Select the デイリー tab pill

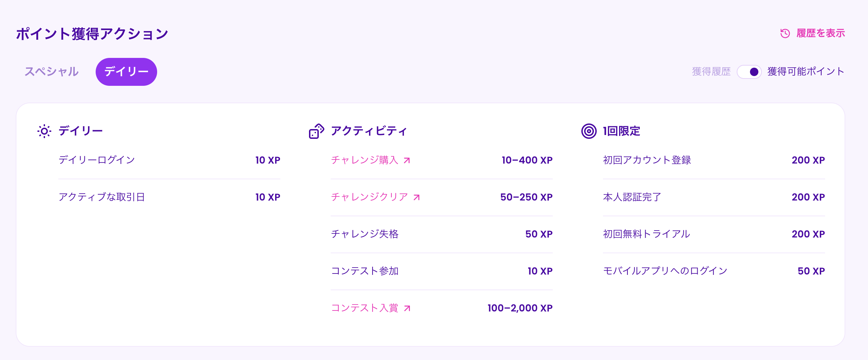[x=126, y=72]
